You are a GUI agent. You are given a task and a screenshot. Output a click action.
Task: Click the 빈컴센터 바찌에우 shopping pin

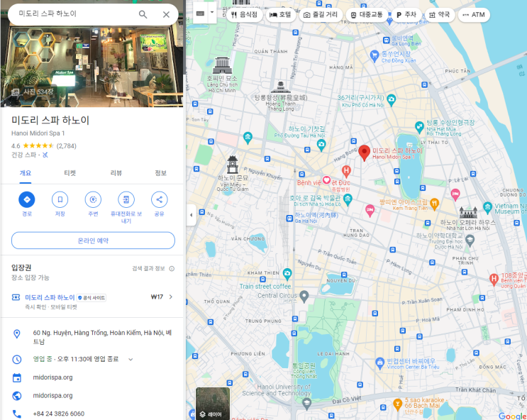click(x=379, y=363)
